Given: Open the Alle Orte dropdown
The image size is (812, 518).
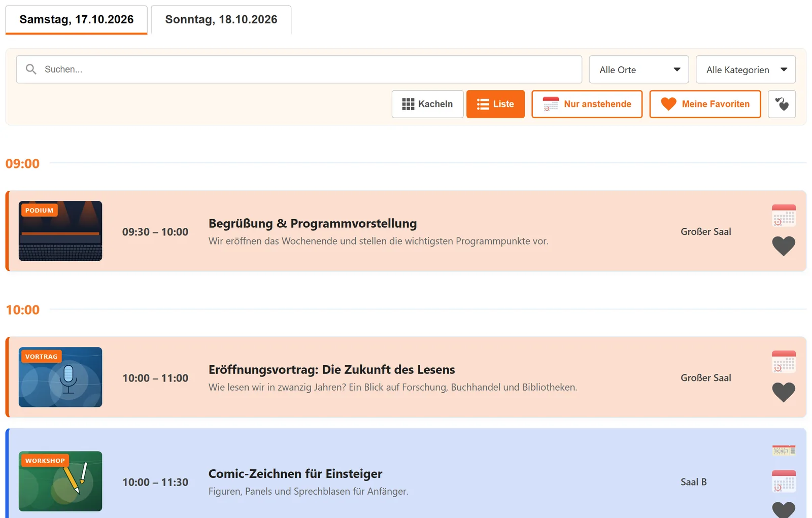Looking at the screenshot, I should (x=638, y=70).
